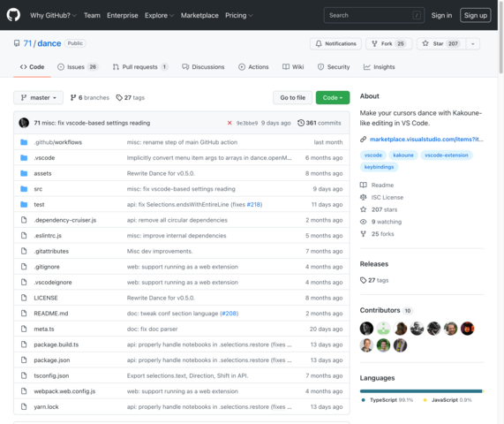Click the file icon next to yarn.lock
The height and width of the screenshot is (424, 504).
24,406
